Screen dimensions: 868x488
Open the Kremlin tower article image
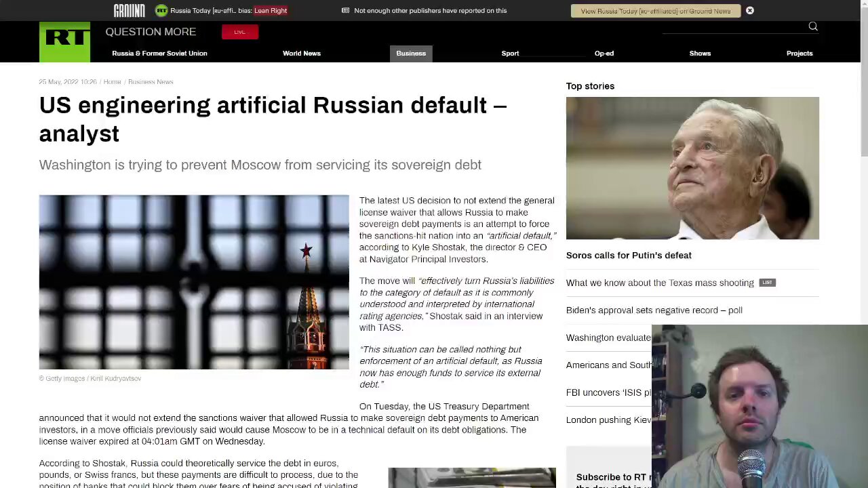[x=194, y=282]
